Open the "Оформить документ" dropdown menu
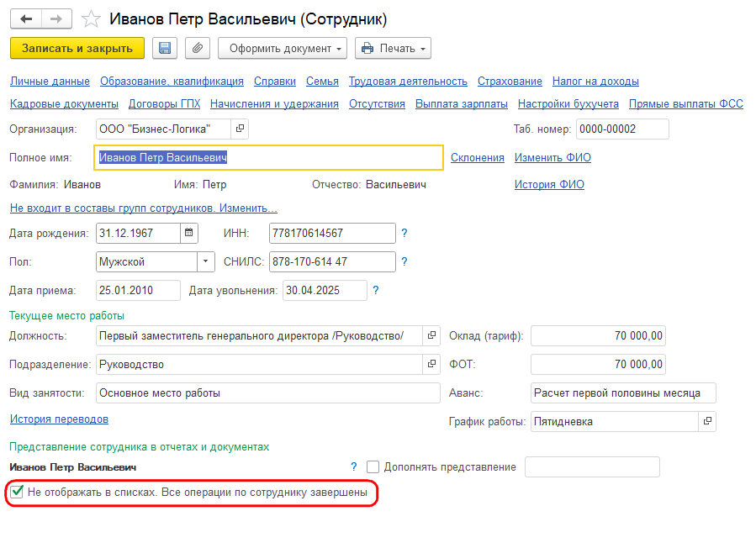756x548 pixels. (x=283, y=48)
